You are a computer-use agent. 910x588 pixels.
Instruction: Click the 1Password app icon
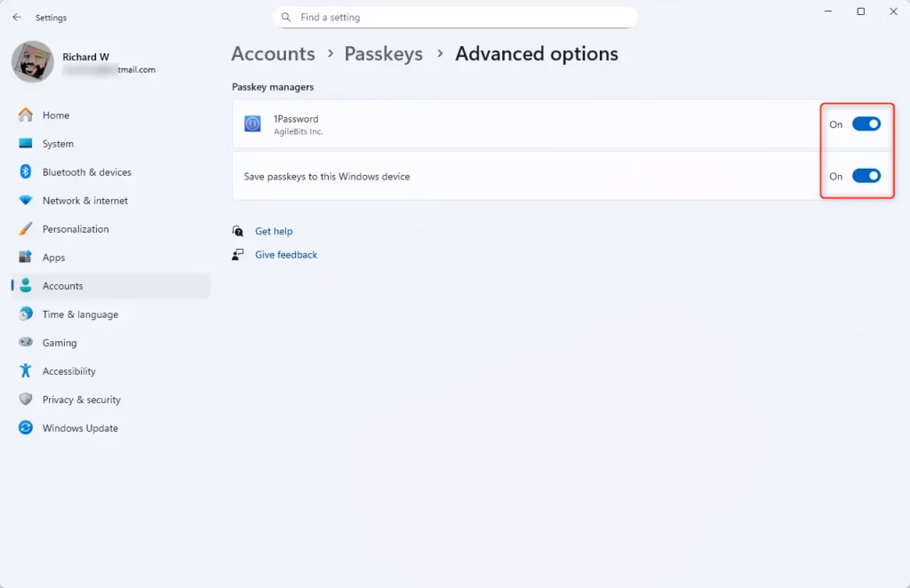[252, 124]
